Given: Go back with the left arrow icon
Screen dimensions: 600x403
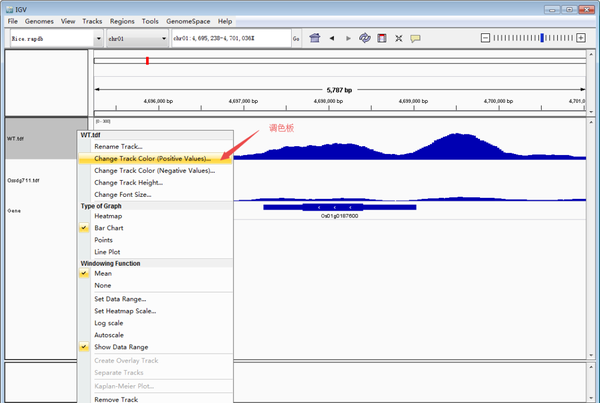Looking at the screenshot, I should 332,38.
